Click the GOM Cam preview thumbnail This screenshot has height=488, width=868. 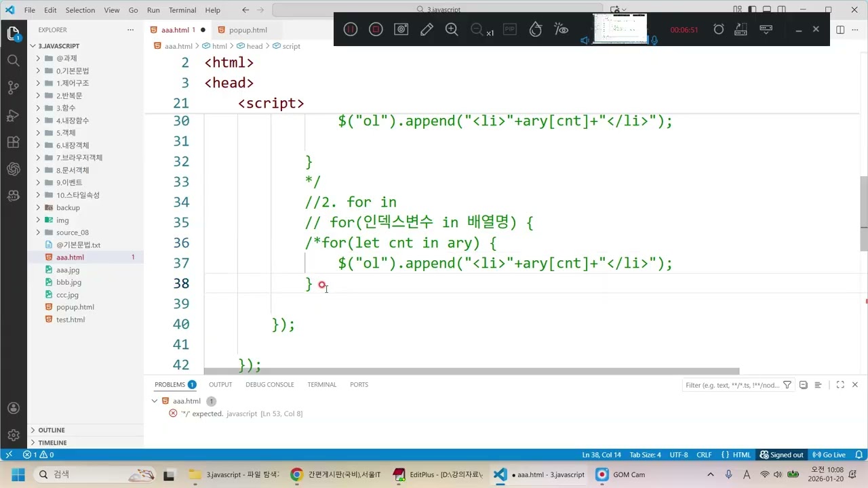click(620, 28)
